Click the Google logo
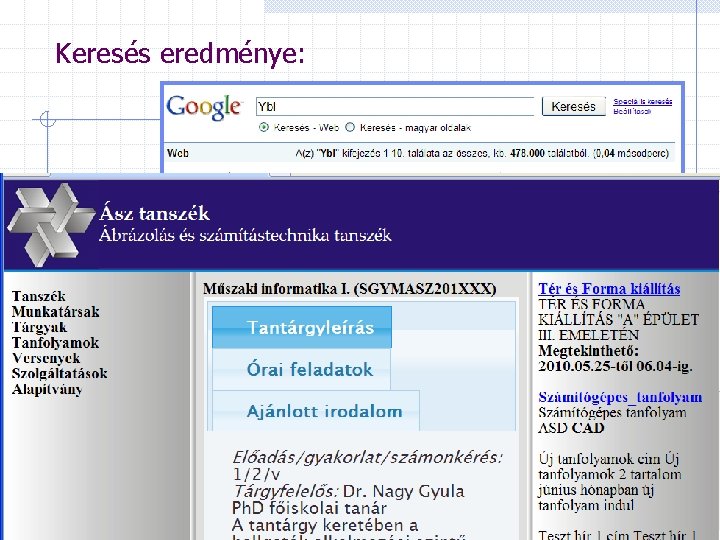Viewport: 720px width, 540px height. [x=204, y=107]
